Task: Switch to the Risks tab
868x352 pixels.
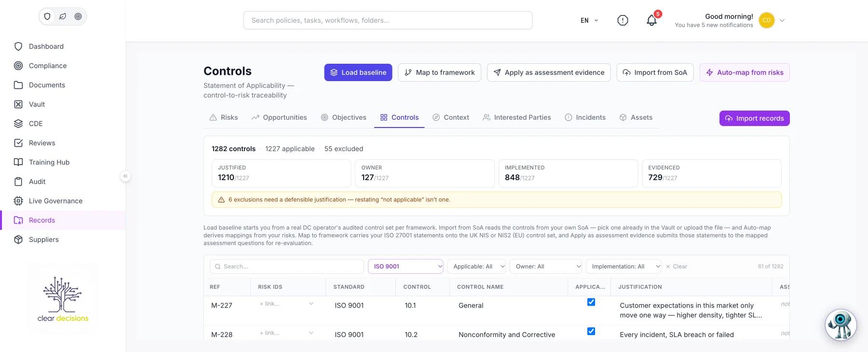Action: tap(224, 117)
